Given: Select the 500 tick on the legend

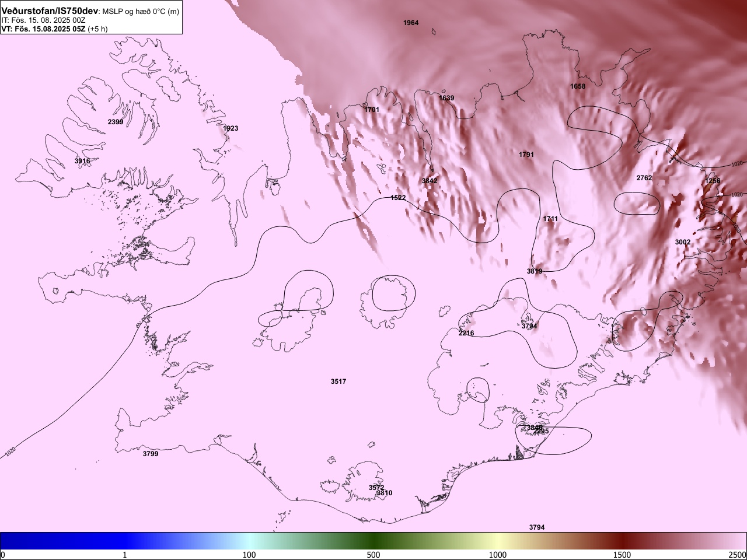Looking at the screenshot, I should tap(373, 554).
